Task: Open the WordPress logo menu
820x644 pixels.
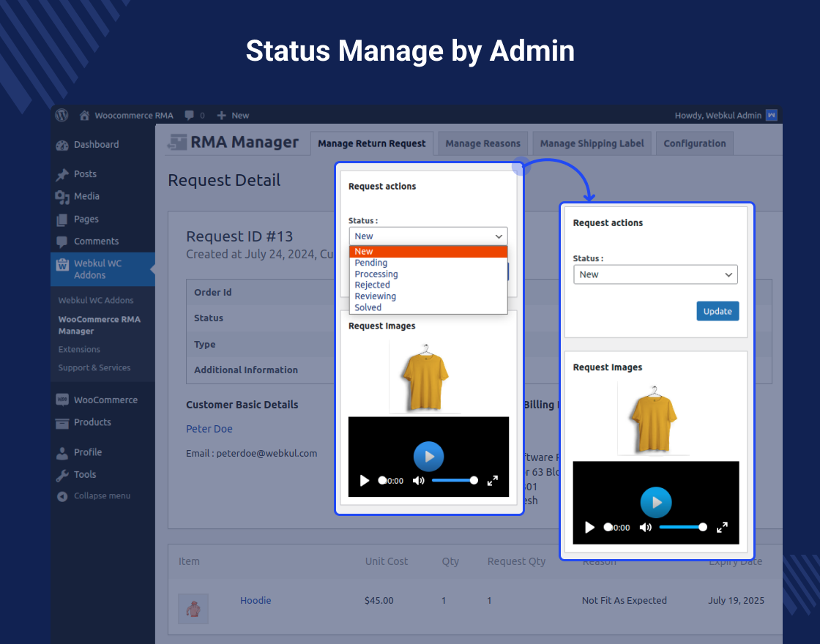Action: (61, 115)
